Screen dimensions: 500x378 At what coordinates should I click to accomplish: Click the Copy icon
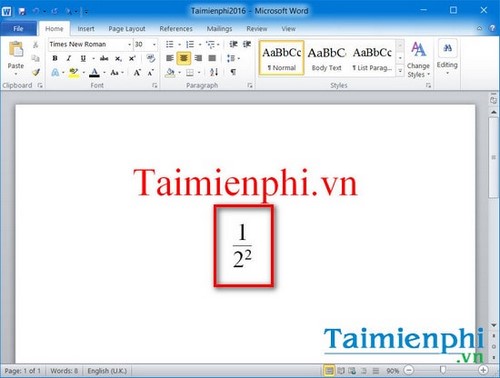(x=35, y=58)
